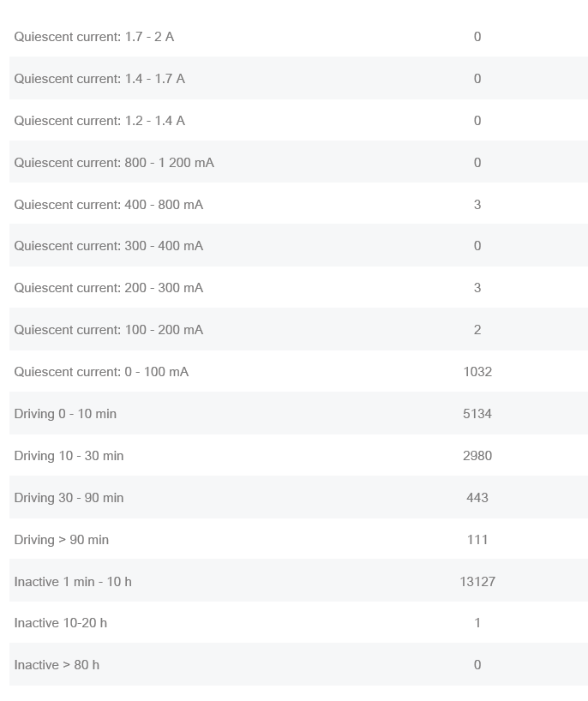Viewport: 588px width, 701px height.
Task: Click the Quiescent current: 100 - 200 mA label
Action: tap(109, 330)
